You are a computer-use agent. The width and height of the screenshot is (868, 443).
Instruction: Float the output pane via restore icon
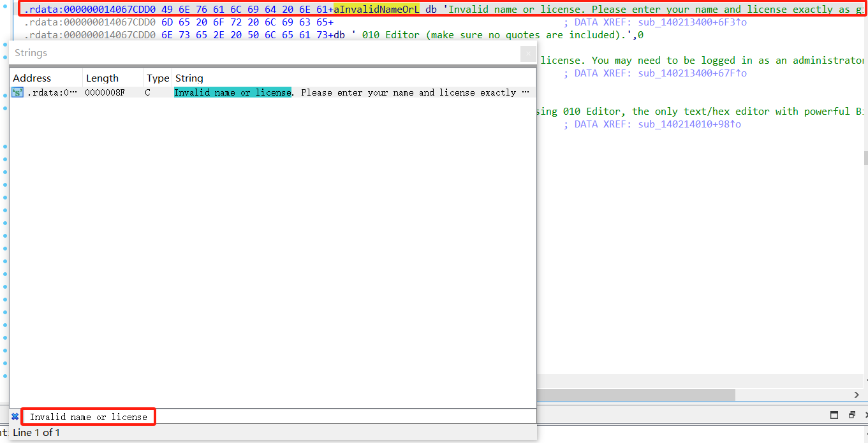coord(852,415)
